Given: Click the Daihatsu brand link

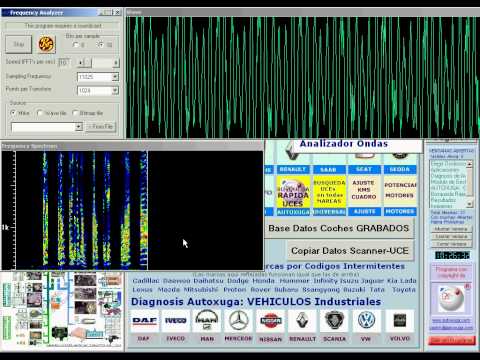Looking at the screenshot, I should pyautogui.click(x=209, y=281).
